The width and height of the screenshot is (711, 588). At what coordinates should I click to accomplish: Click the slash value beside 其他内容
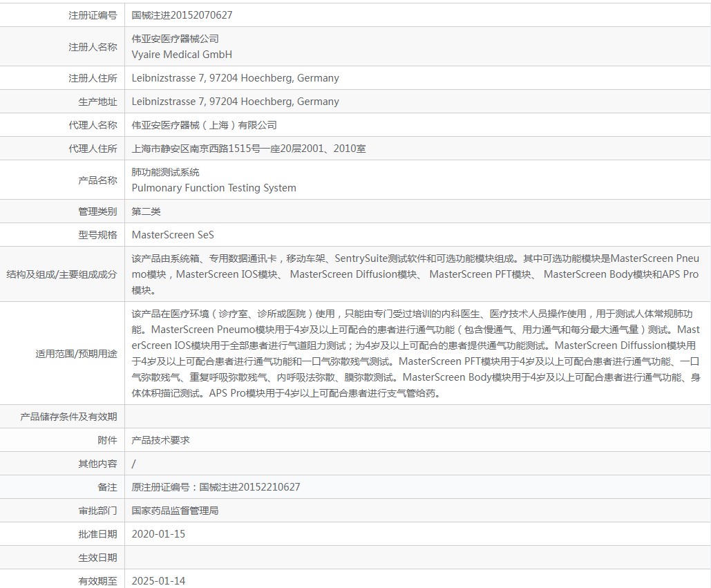[133, 464]
